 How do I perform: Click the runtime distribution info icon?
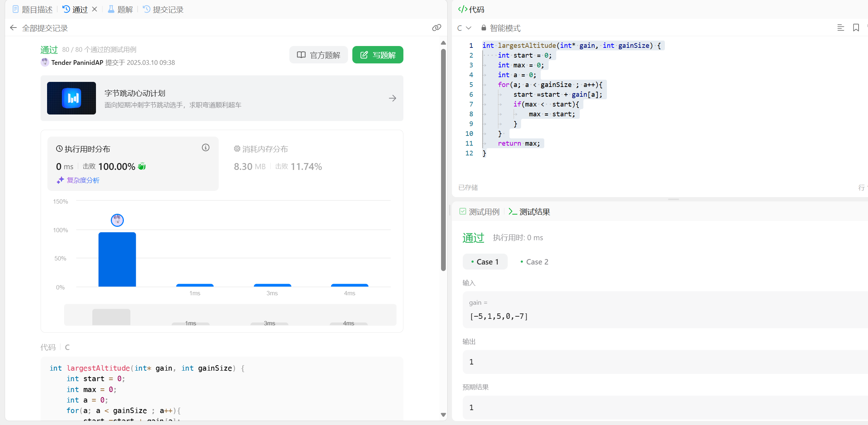tap(206, 147)
